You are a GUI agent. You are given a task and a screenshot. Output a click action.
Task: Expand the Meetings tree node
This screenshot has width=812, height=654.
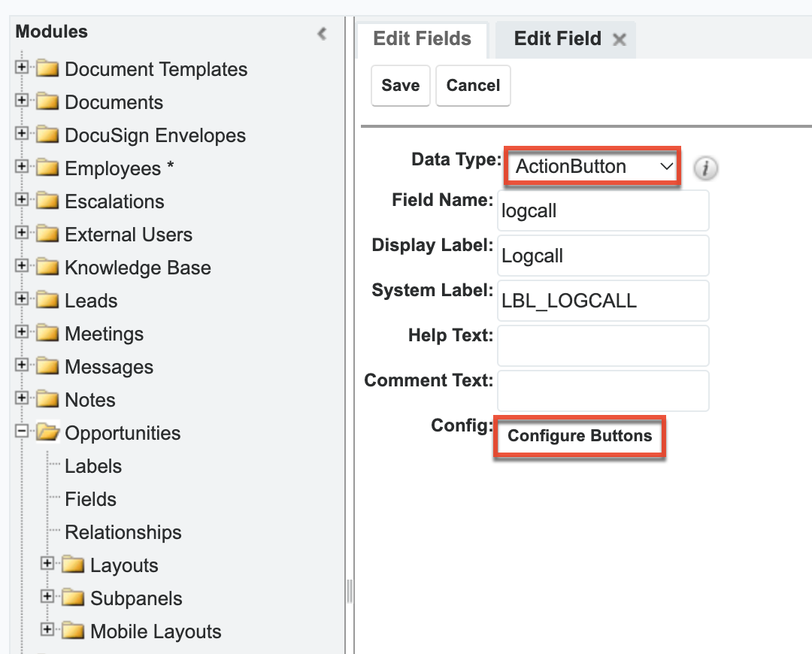22,334
